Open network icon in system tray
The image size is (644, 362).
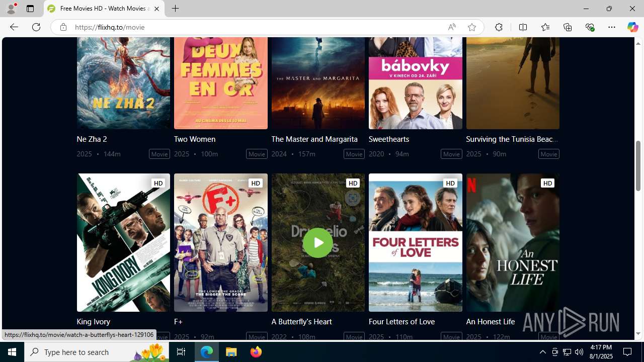tap(567, 352)
